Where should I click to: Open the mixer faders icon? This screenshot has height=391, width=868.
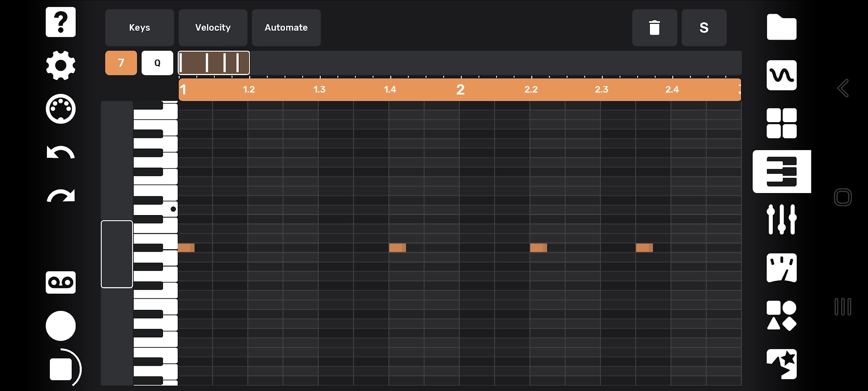pyautogui.click(x=782, y=219)
